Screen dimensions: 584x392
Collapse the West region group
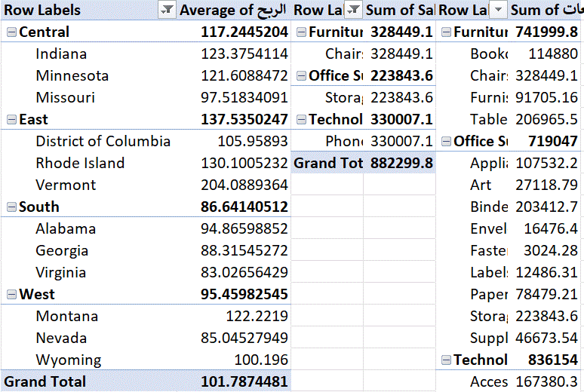pos(11,295)
